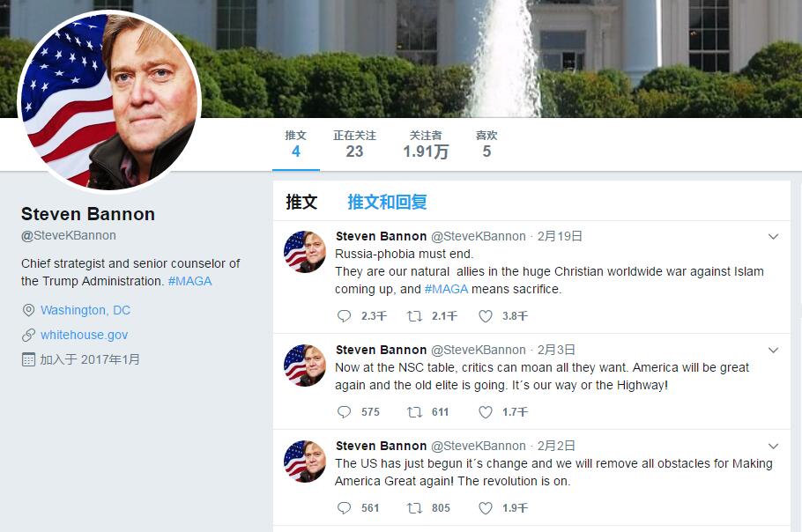The width and height of the screenshot is (802, 532).
Task: Expand options chevron on 2月19日 tweet
Action: click(x=774, y=237)
